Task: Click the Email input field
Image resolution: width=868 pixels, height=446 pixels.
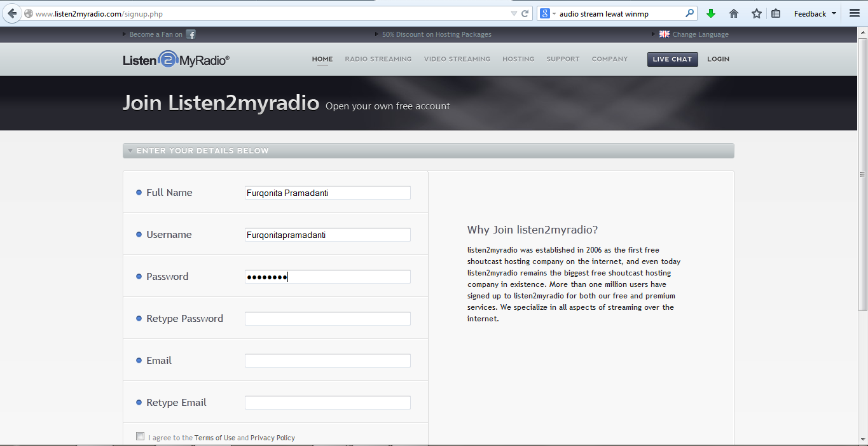Action: click(327, 361)
